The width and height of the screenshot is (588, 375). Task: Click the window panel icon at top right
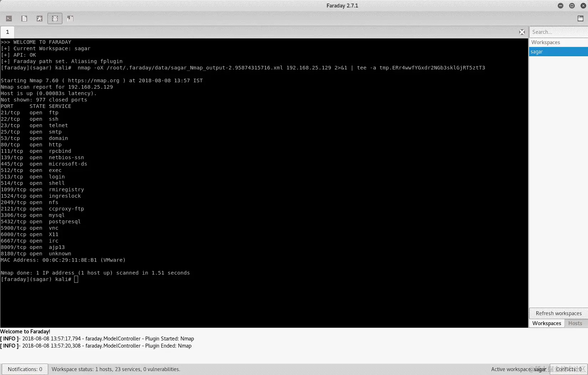point(581,19)
